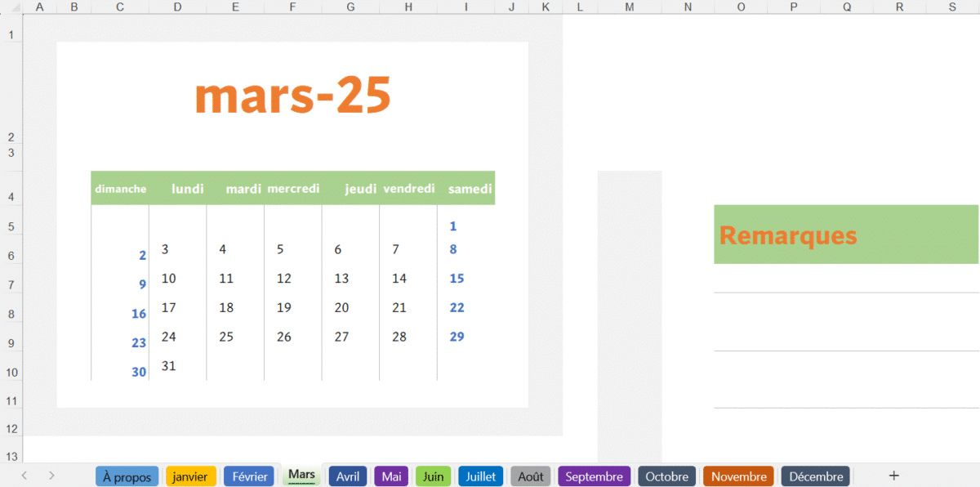Select the Février sheet tab
The height and width of the screenshot is (487, 980).
[x=248, y=476]
